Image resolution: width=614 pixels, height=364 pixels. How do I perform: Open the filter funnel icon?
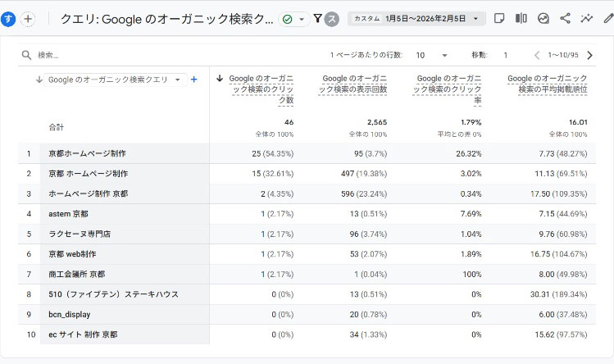(x=318, y=18)
